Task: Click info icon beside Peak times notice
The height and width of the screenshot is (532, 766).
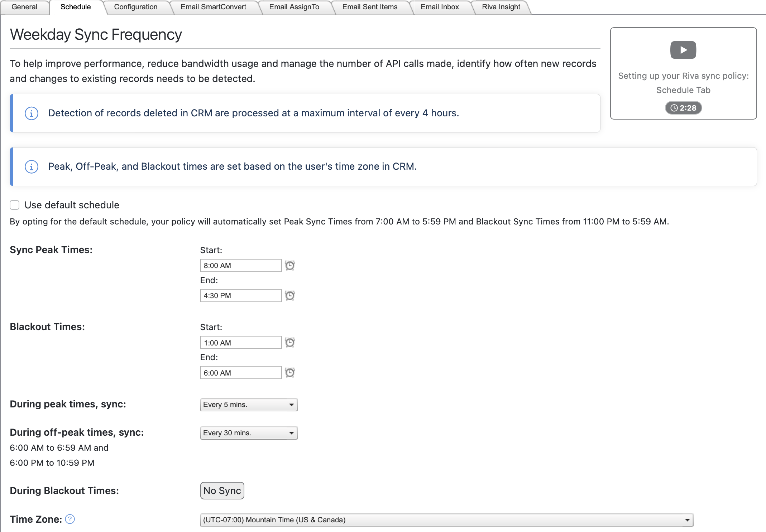Action: (x=32, y=167)
